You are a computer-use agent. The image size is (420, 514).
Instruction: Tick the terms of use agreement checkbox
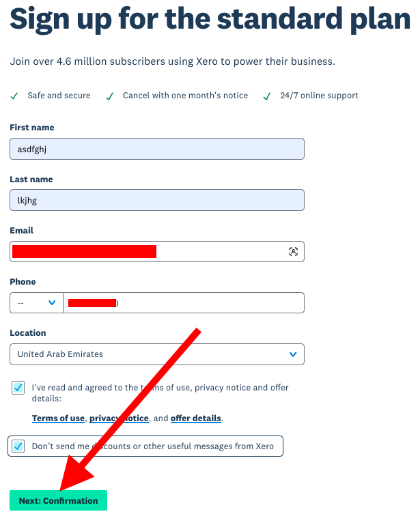18,388
